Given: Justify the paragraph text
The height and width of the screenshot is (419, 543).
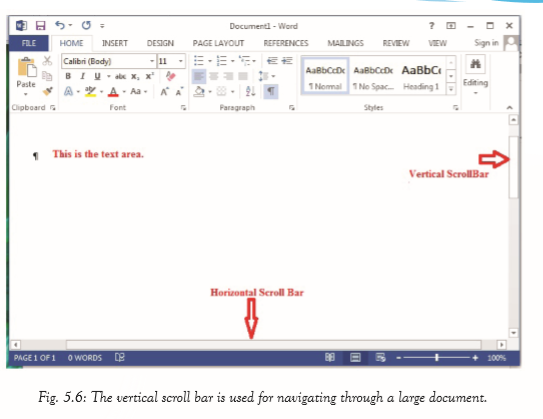Looking at the screenshot, I should [243, 76].
